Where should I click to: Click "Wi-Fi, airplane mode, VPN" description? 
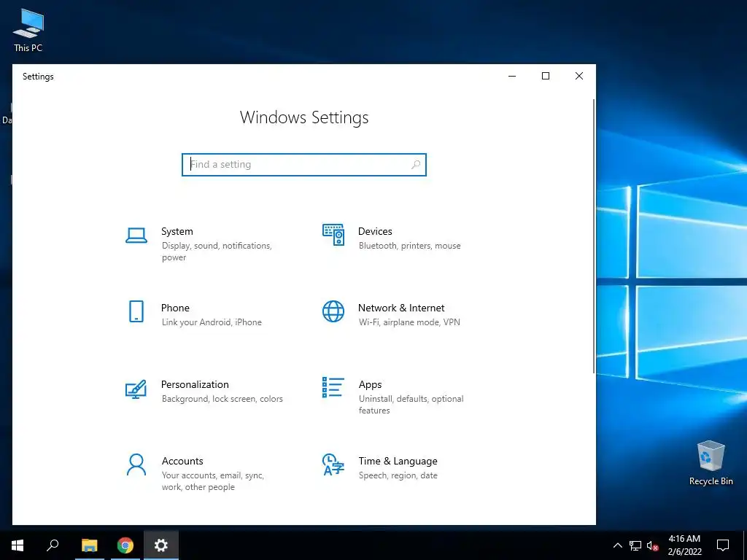[x=410, y=322]
